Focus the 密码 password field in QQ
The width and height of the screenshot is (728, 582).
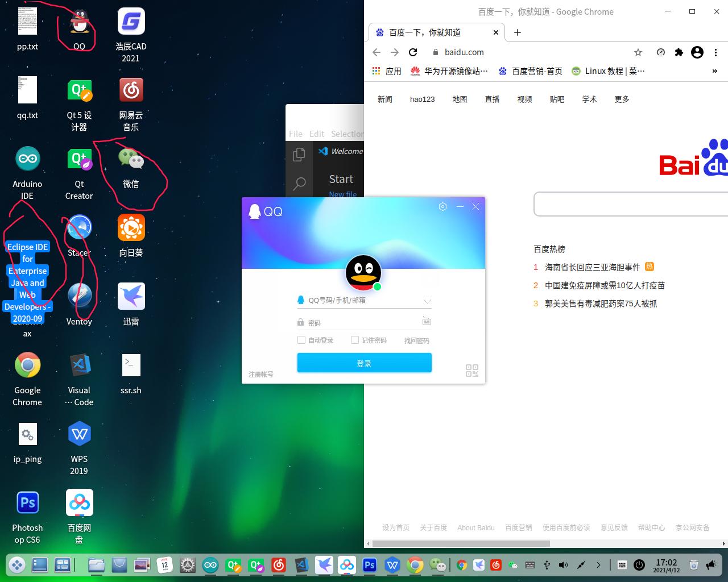(x=365, y=323)
